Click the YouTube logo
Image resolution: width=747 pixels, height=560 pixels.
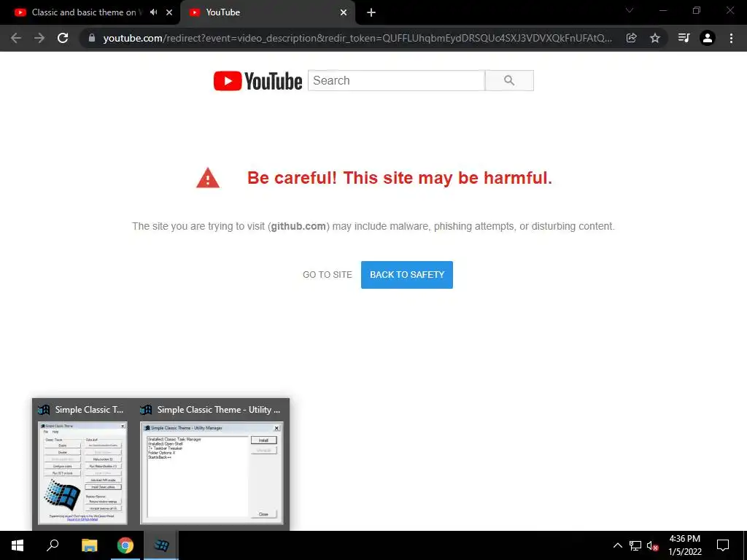pyautogui.click(x=258, y=80)
